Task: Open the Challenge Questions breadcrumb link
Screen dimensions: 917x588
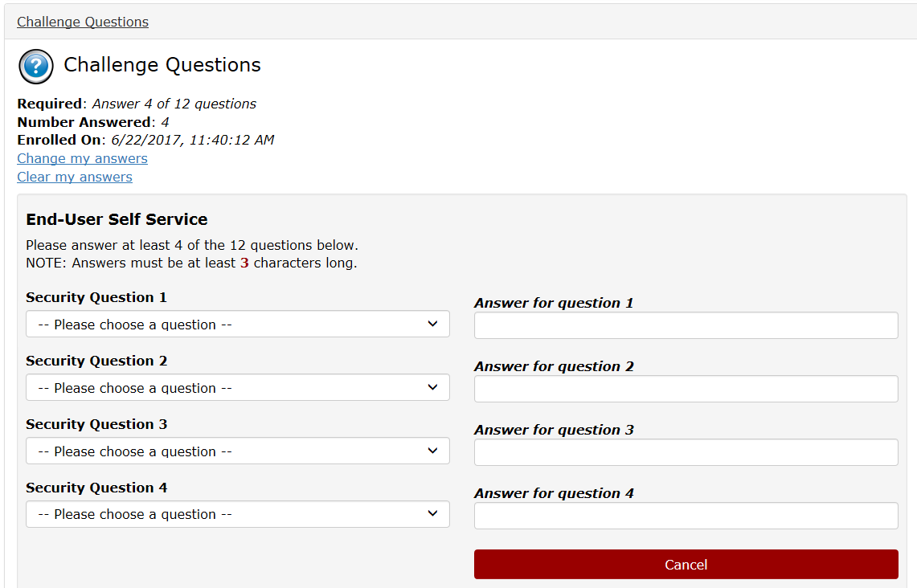Action: (x=83, y=22)
